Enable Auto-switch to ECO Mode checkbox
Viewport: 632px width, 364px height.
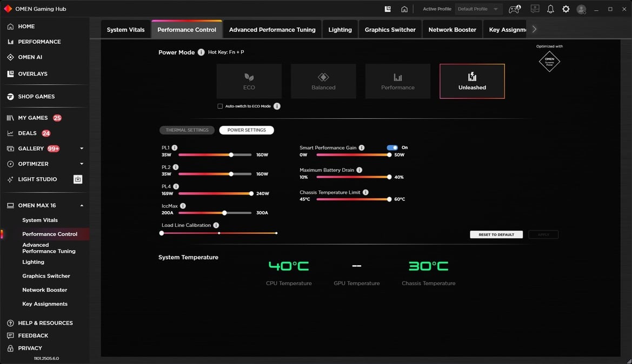click(220, 106)
